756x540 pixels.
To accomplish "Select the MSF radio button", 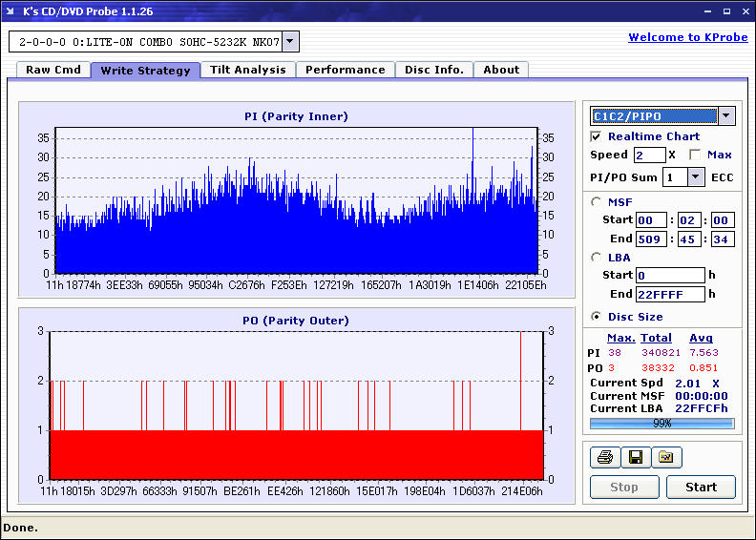I will pyautogui.click(x=597, y=201).
